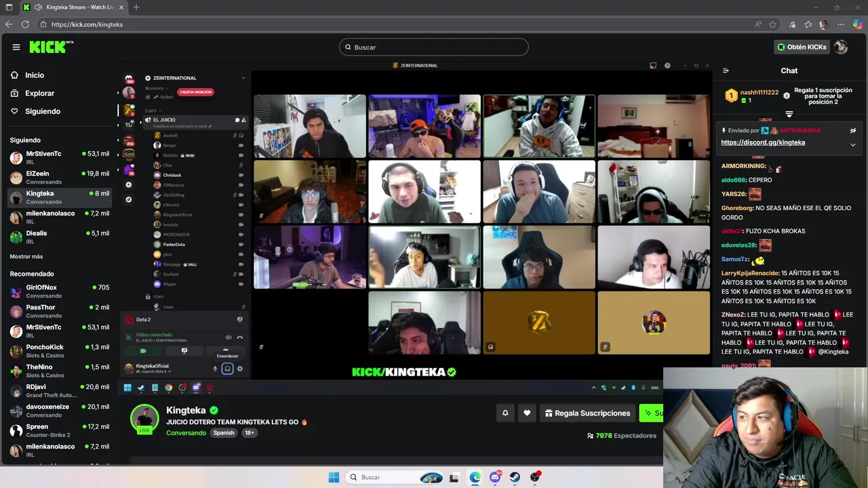
Task: Open the Kick hamburger menu
Action: [16, 47]
